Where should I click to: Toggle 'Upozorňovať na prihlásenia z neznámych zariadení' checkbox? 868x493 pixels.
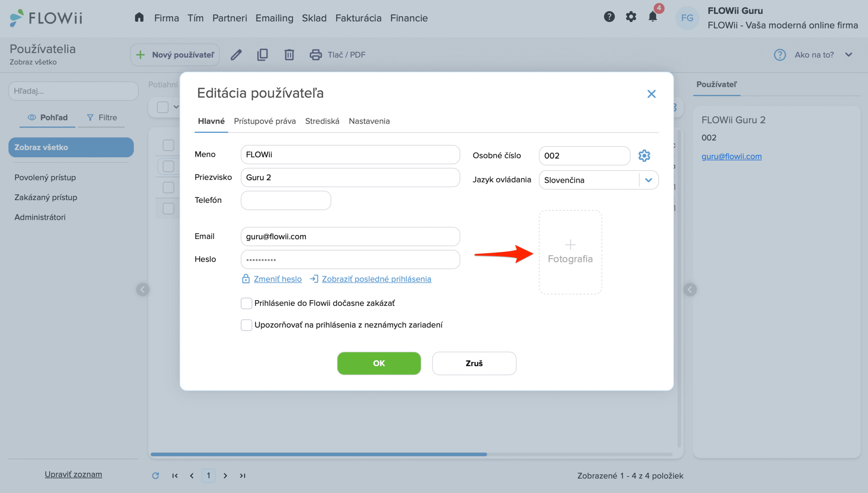(246, 325)
